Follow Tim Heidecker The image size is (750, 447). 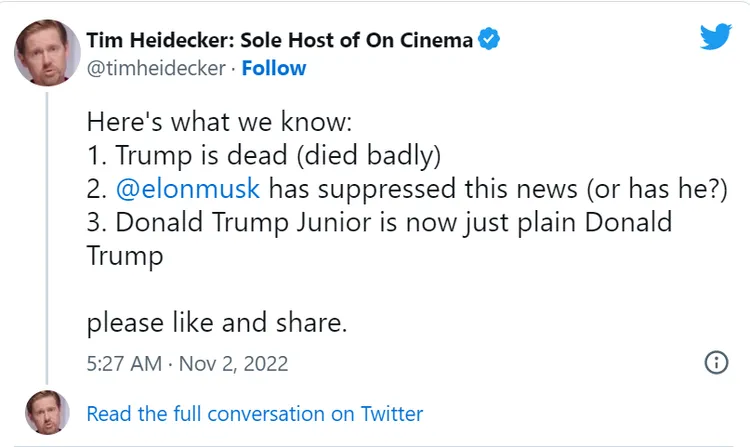click(274, 68)
